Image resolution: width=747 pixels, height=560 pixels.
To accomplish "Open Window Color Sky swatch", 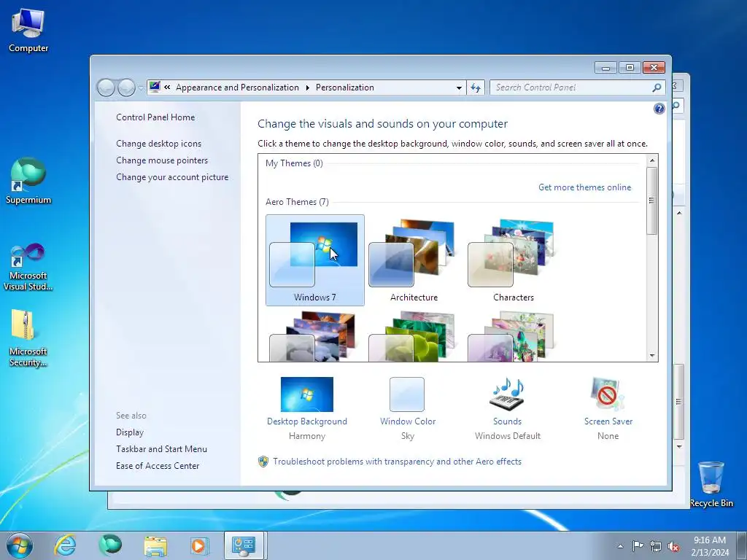I will point(407,408).
